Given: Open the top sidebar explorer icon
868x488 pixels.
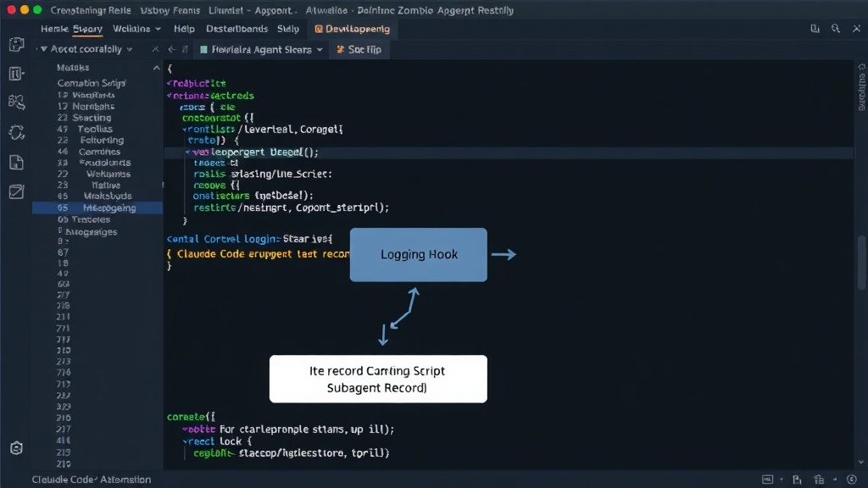Looking at the screenshot, I should [x=17, y=44].
